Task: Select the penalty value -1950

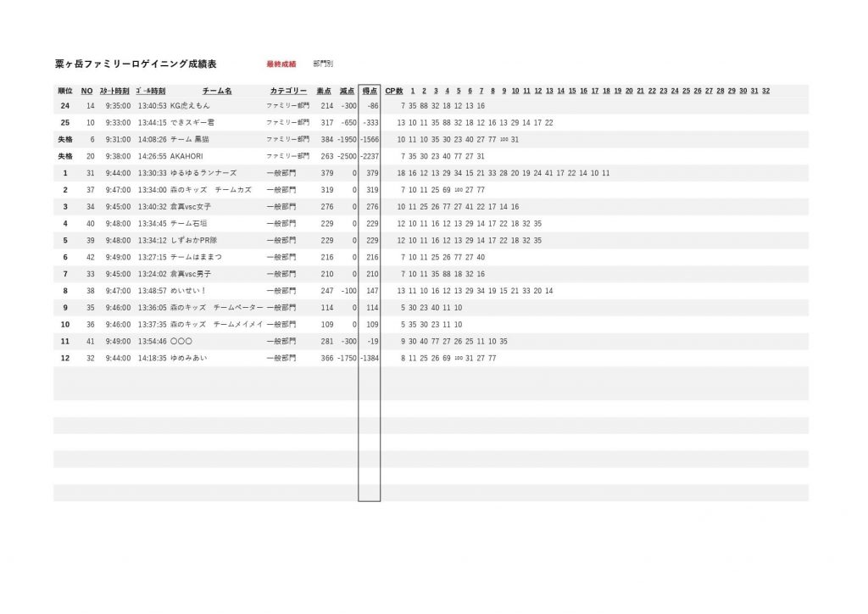Action: tap(347, 140)
